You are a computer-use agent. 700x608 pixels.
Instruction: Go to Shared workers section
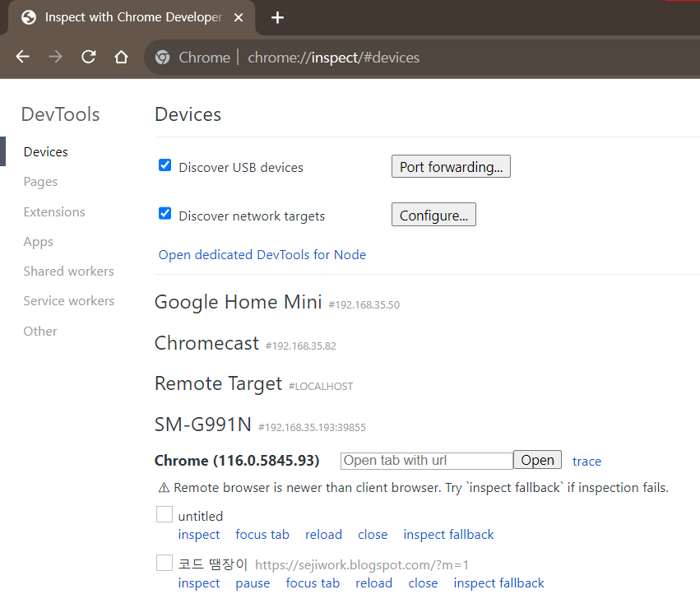tap(69, 271)
